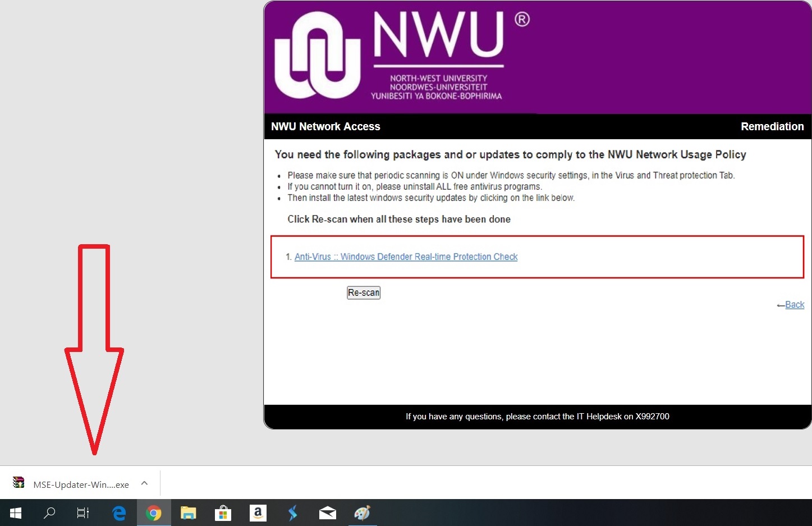Open Task View on the taskbar
This screenshot has height=526, width=812.
(x=82, y=513)
